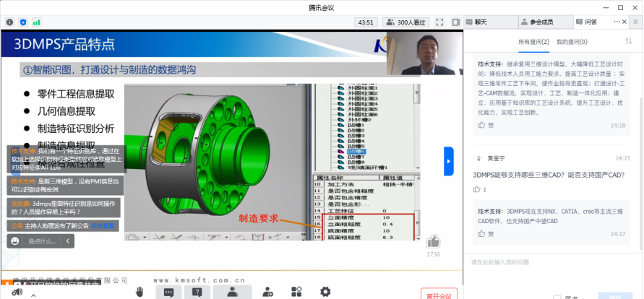Click the sort order icon in Q&A
The height and width of the screenshot is (299, 644).
627,42
